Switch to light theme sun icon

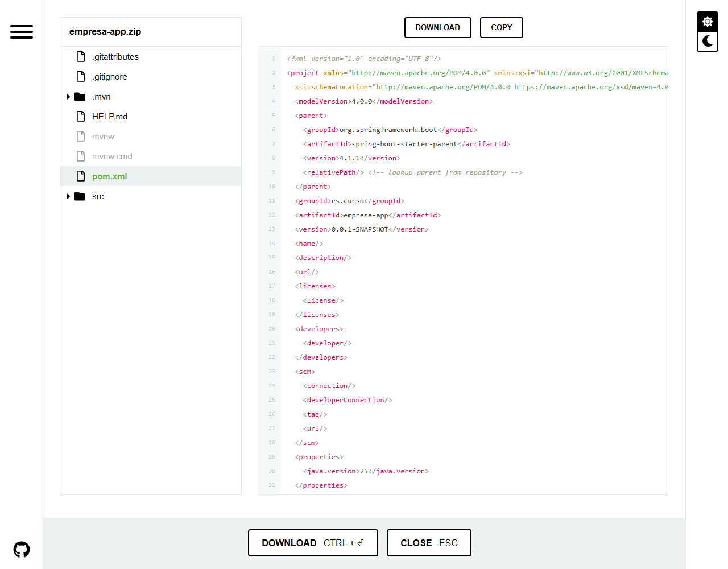[708, 22]
